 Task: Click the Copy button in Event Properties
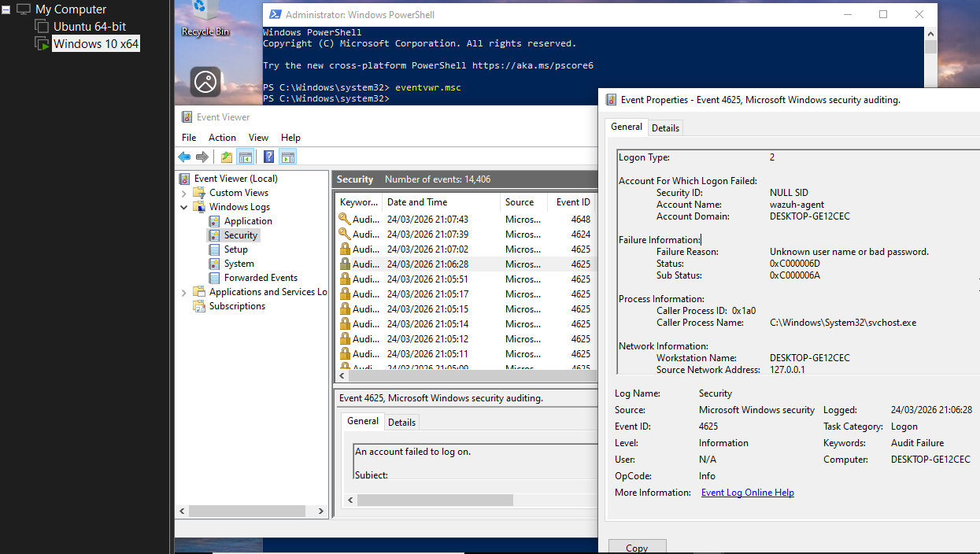tap(637, 547)
